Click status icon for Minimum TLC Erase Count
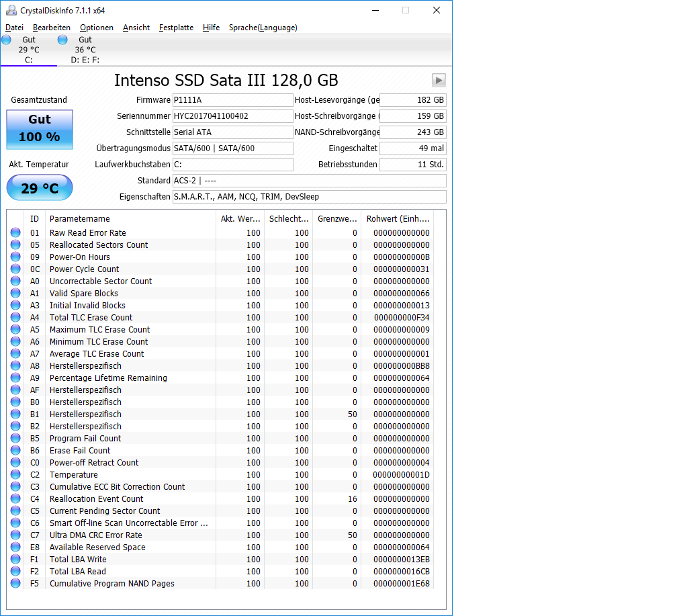The width and height of the screenshot is (677, 616). pos(15,341)
